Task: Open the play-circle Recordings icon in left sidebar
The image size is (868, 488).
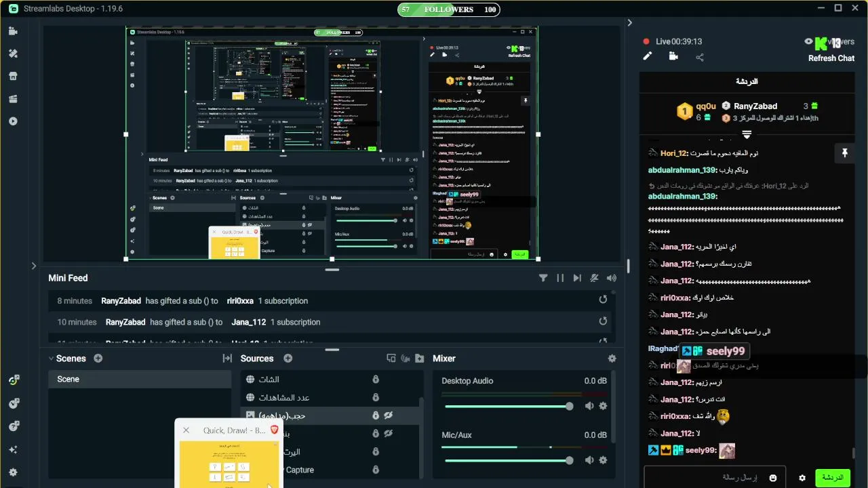Action: (x=13, y=121)
